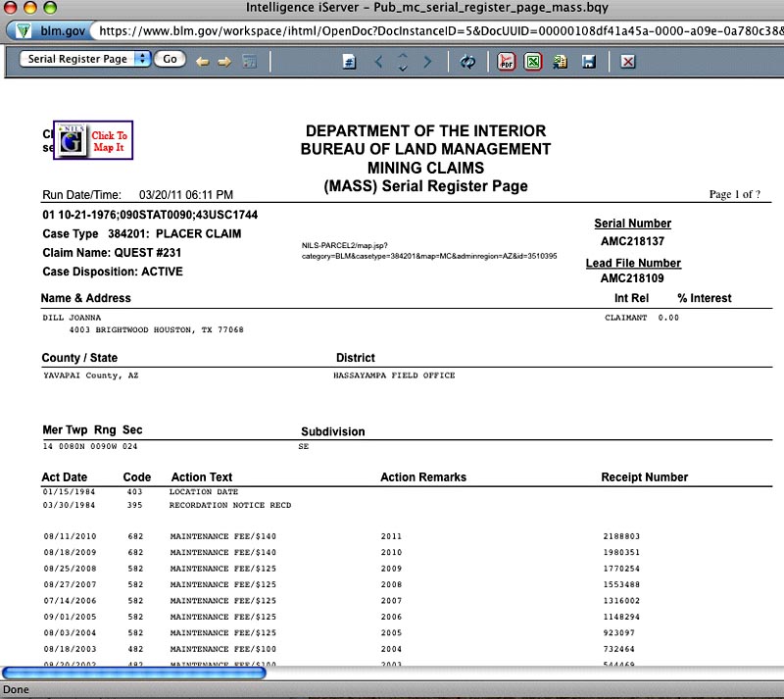This screenshot has height=699, width=784.
Task: Click the Page 1 of ? indicator
Action: pos(734,194)
